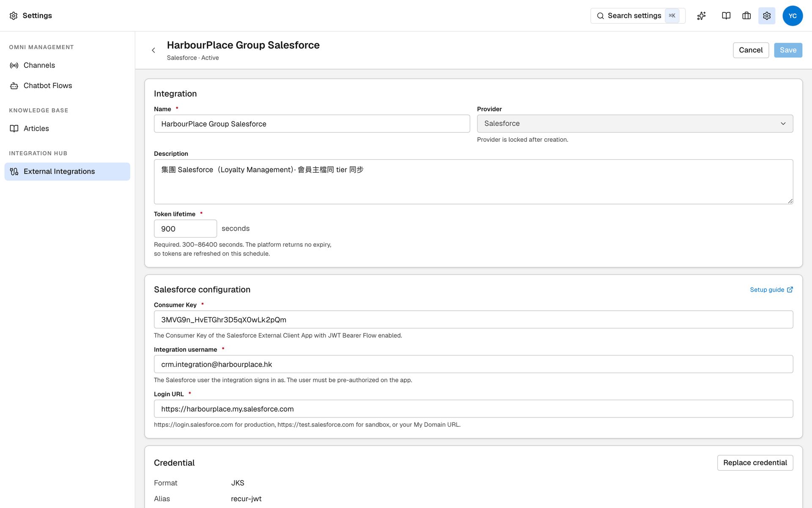Click the Description textarea resize handle
The width and height of the screenshot is (812, 508).
click(790, 201)
